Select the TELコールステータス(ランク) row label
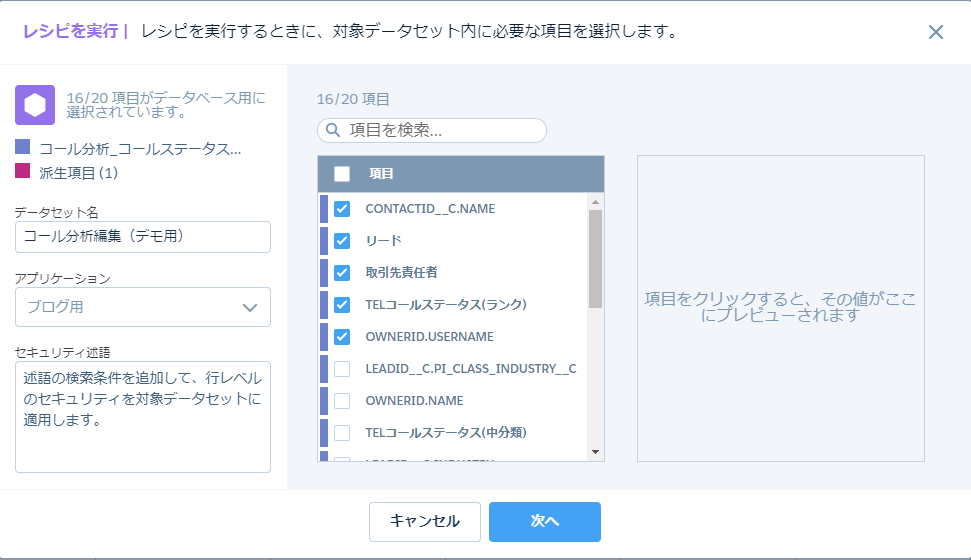971x560 pixels. (446, 305)
